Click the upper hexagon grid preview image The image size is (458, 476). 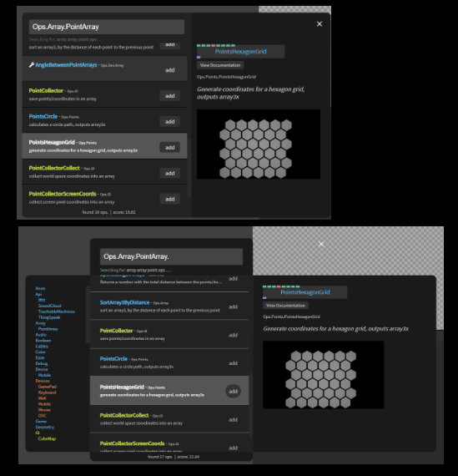[259, 144]
